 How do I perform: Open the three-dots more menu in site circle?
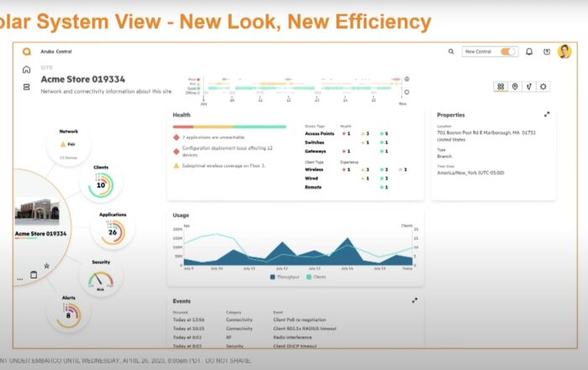20,279
